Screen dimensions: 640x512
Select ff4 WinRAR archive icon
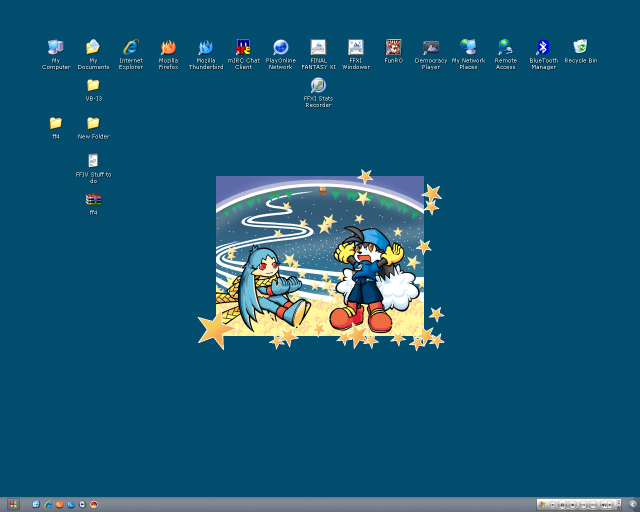[x=93, y=204]
